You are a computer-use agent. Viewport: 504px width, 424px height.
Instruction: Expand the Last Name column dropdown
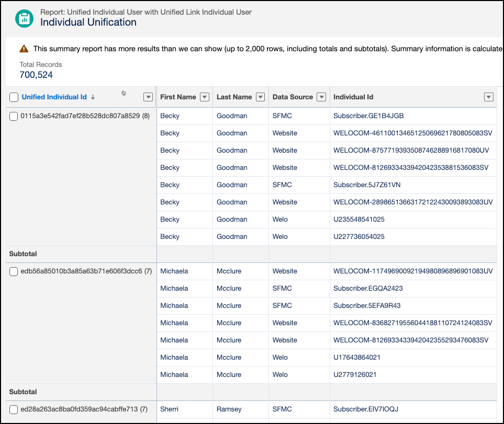(x=261, y=97)
